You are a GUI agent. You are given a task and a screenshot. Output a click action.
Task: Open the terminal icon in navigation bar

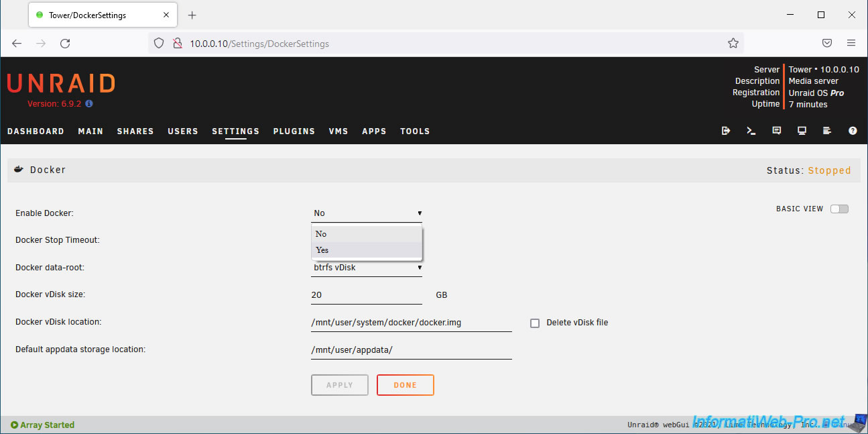[x=751, y=131]
